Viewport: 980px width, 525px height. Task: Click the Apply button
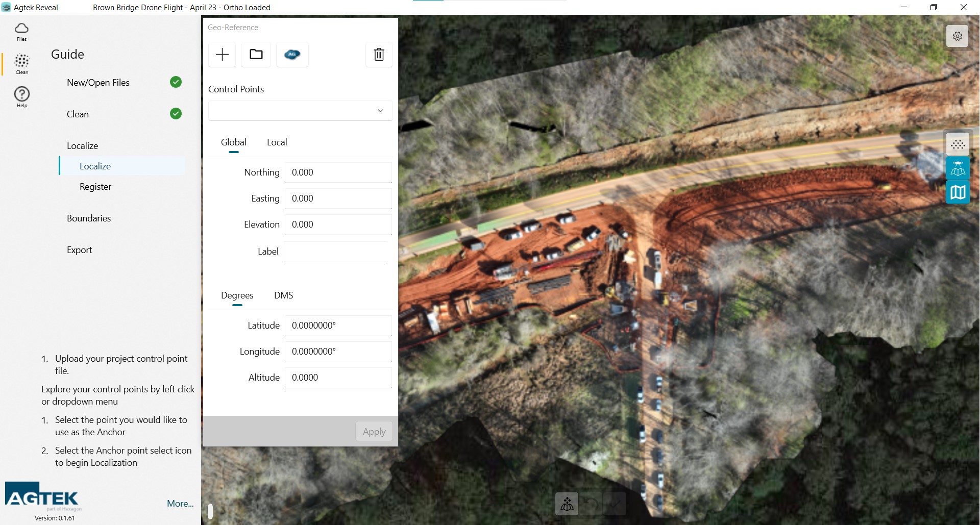pyautogui.click(x=374, y=432)
